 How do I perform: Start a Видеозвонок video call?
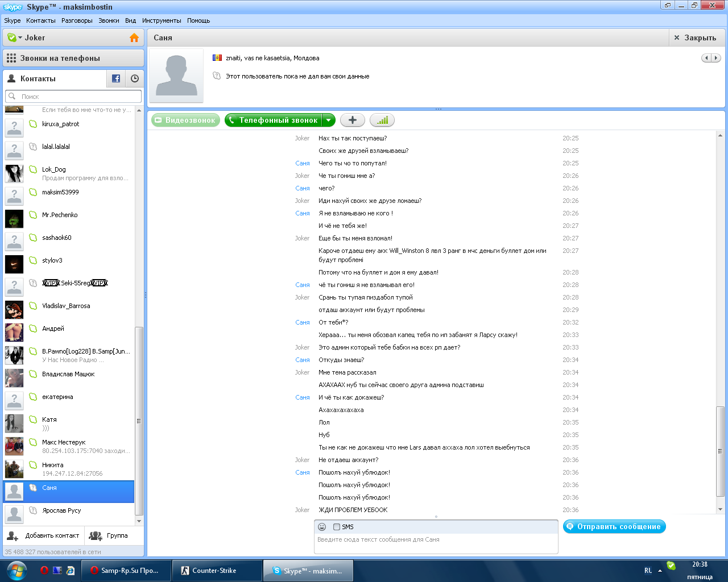point(185,120)
